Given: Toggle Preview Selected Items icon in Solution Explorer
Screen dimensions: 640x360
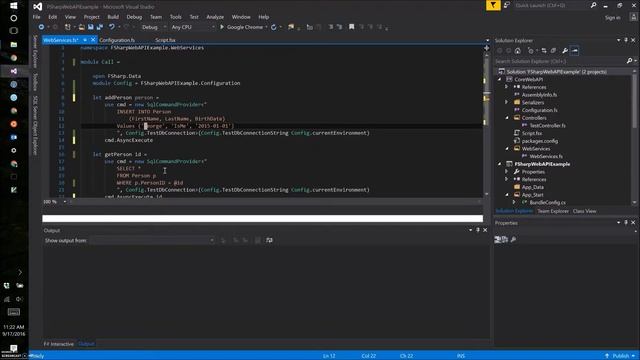Looking at the screenshot, I should [575, 51].
